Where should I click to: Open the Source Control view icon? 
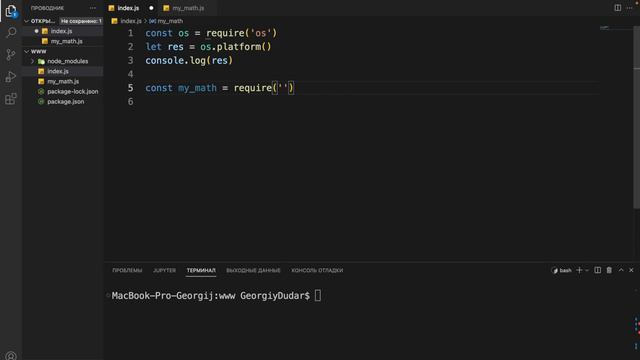click(11, 54)
